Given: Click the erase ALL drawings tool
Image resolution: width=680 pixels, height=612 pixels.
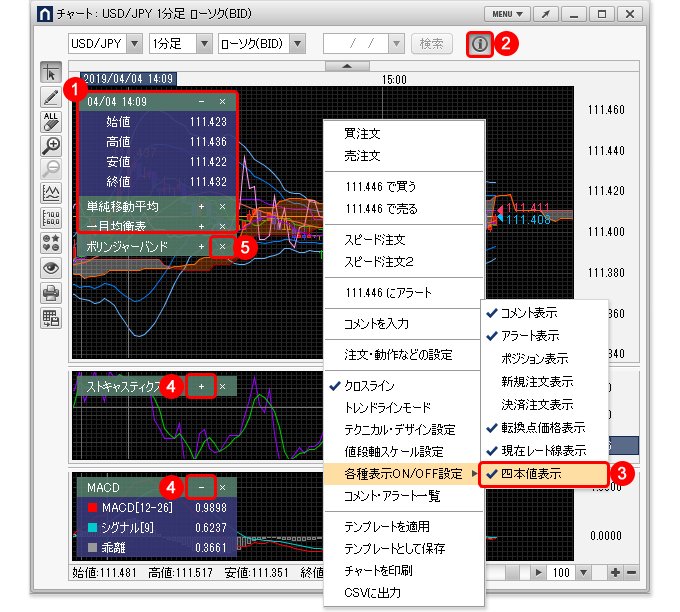Looking at the screenshot, I should [x=51, y=122].
